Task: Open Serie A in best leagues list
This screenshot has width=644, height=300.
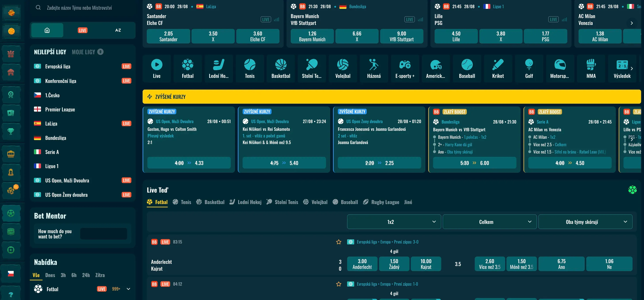Action: pyautogui.click(x=82, y=152)
